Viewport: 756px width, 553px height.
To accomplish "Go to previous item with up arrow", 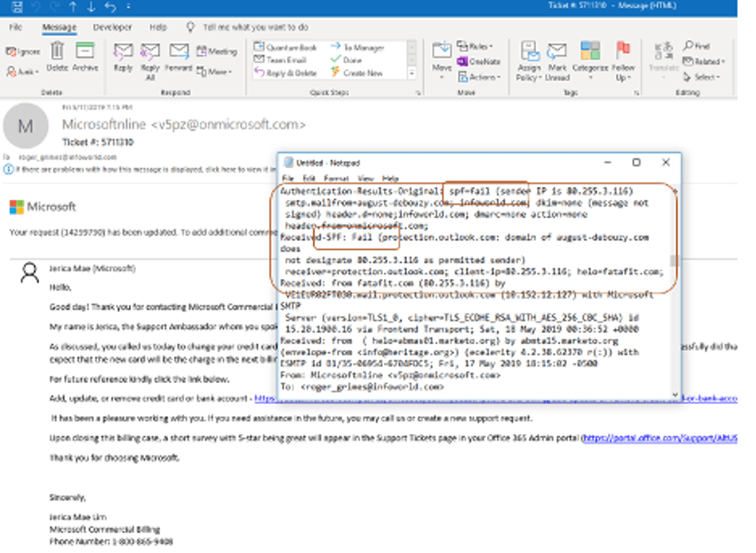I will (72, 7).
